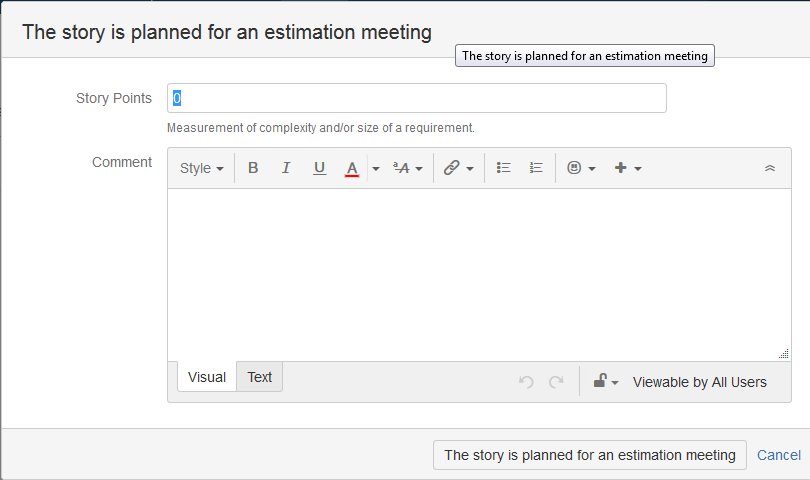The height and width of the screenshot is (480, 810).
Task: Open the more text formatting dropdown
Action: (x=407, y=168)
